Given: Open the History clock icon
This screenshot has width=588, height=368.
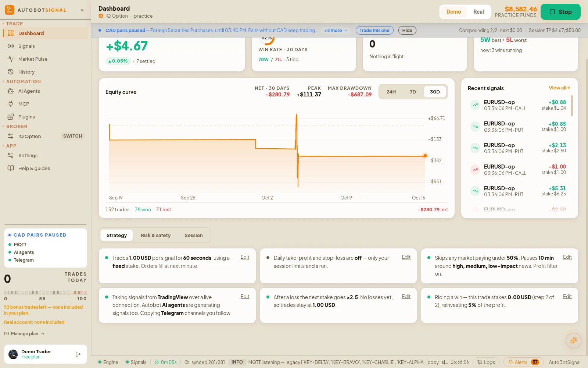Looking at the screenshot, I should coord(11,72).
